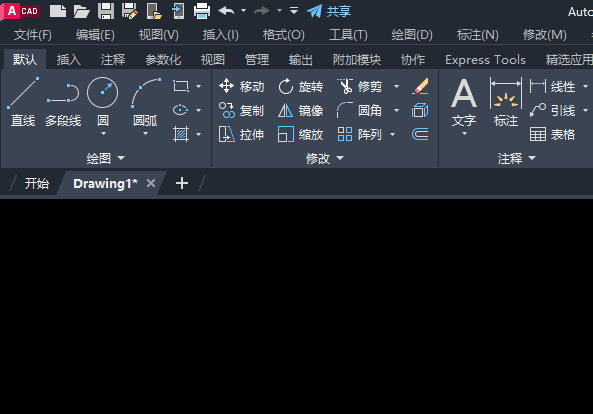Save to web and mobile icon
The image size is (593, 414).
tap(178, 11)
